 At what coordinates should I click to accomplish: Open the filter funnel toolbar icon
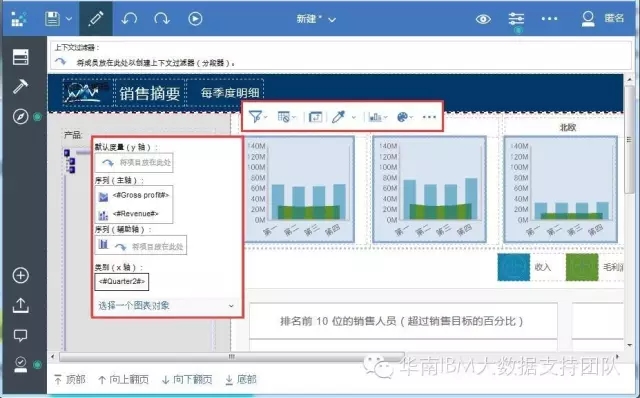click(x=256, y=117)
